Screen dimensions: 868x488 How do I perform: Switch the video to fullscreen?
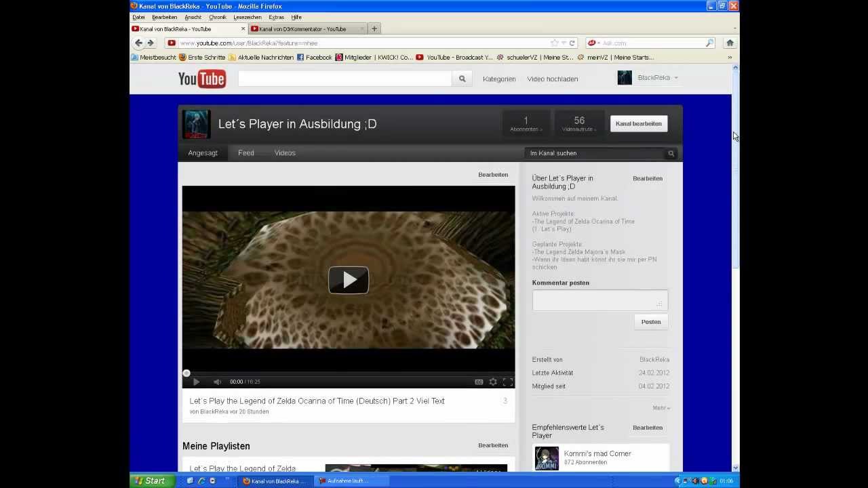[507, 382]
